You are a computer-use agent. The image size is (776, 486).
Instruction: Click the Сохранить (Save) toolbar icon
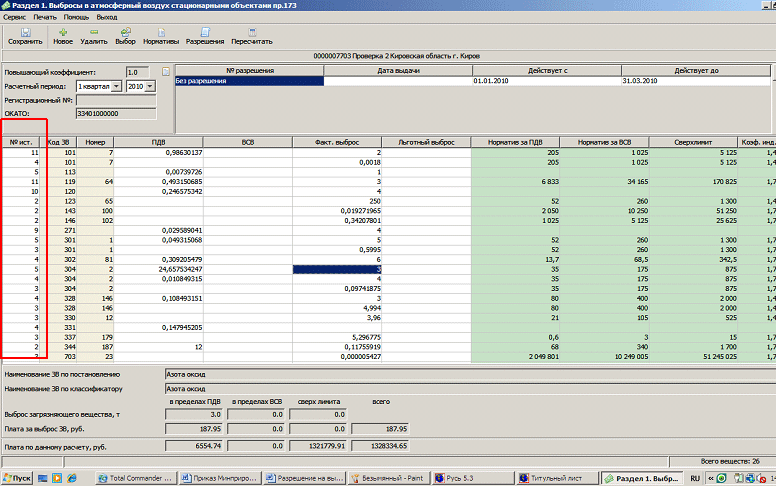(x=24, y=33)
